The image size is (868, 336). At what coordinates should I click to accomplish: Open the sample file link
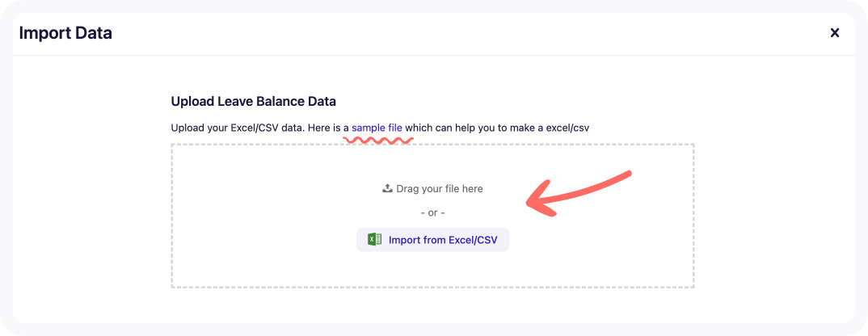coord(377,128)
